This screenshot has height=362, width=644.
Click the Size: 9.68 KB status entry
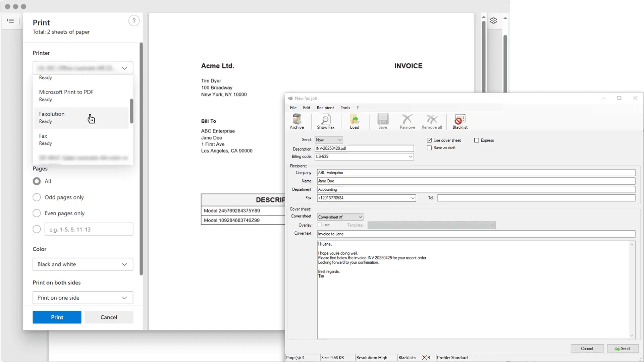pyautogui.click(x=332, y=358)
